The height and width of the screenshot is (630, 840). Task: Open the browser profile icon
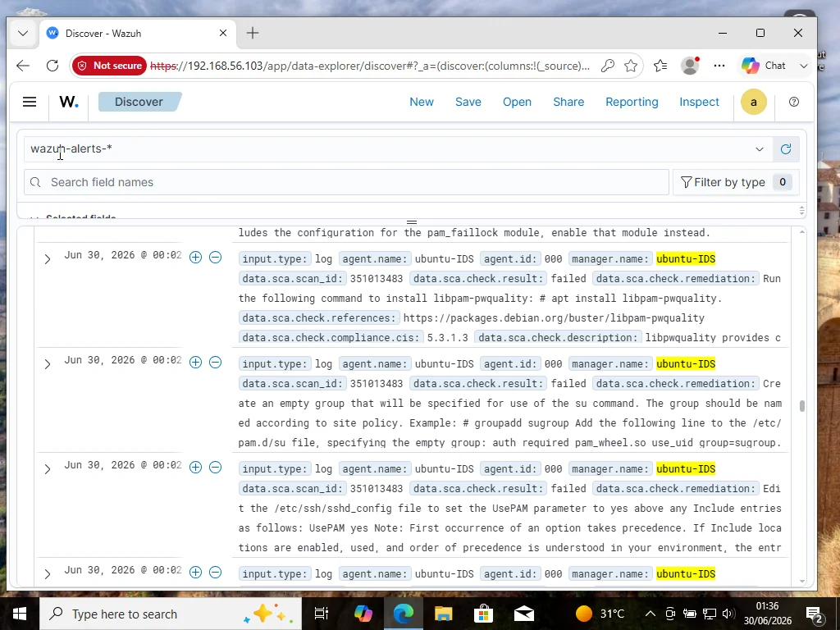click(690, 66)
